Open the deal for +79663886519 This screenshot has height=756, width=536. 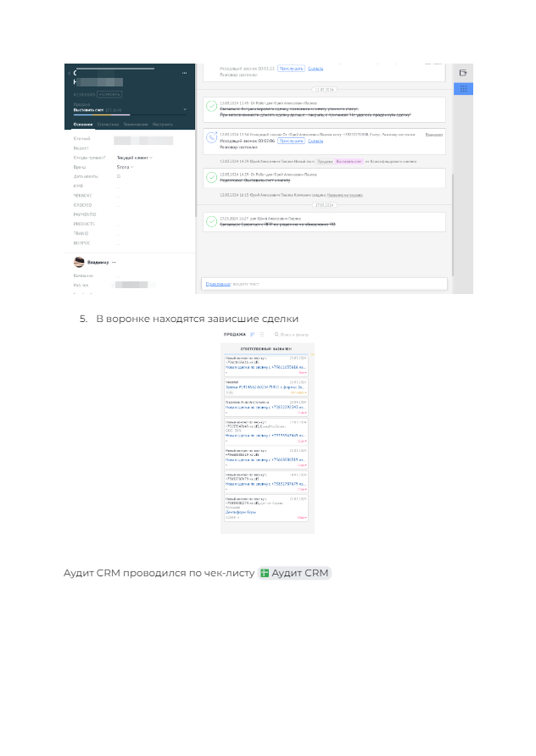[x=265, y=460]
